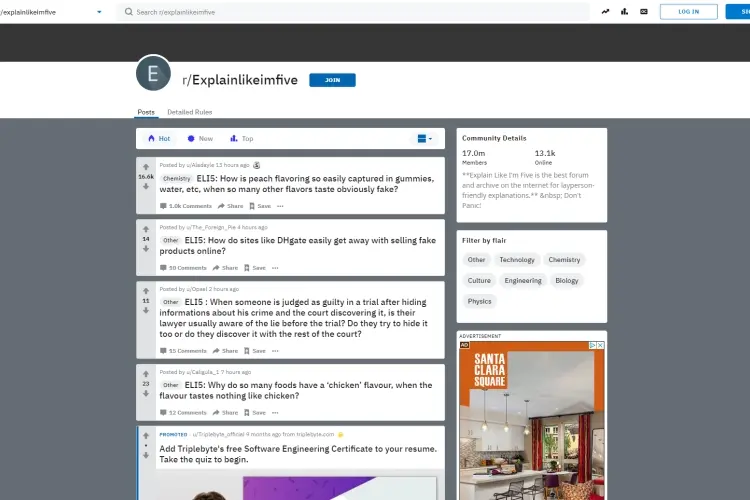Upvote the chicken flavour post
This screenshot has width=750, height=500.
point(146,374)
